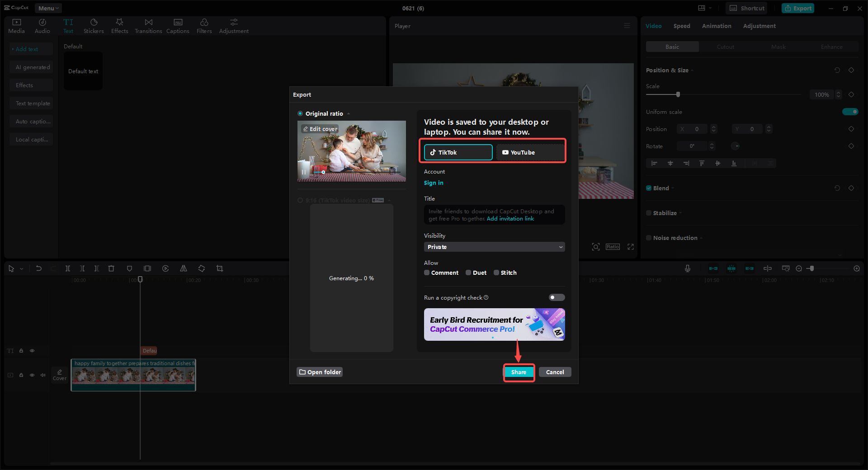
Task: Open the selection tool dropdown arrow
Action: 21,269
